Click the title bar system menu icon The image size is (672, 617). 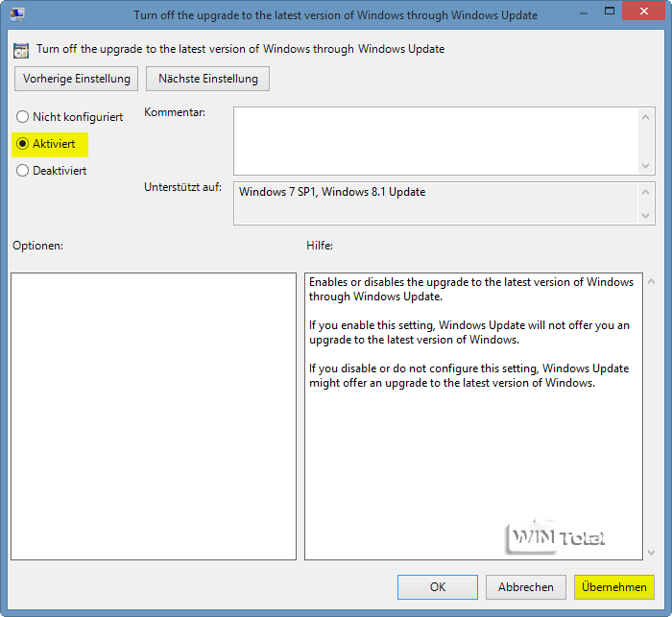[17, 14]
